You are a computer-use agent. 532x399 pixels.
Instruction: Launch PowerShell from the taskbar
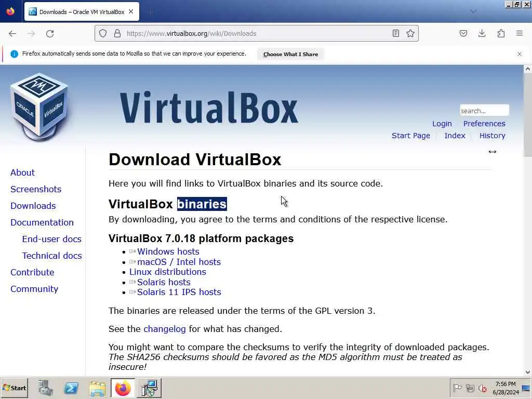click(71, 388)
